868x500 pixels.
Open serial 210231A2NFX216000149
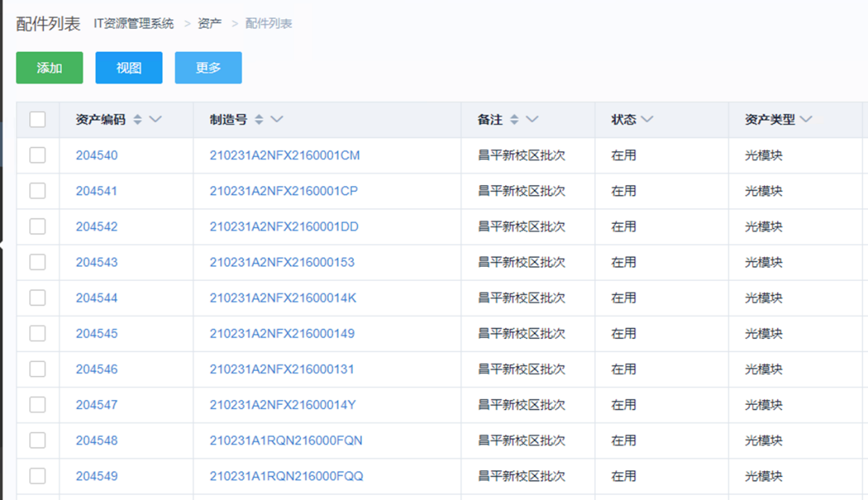pyautogui.click(x=282, y=334)
